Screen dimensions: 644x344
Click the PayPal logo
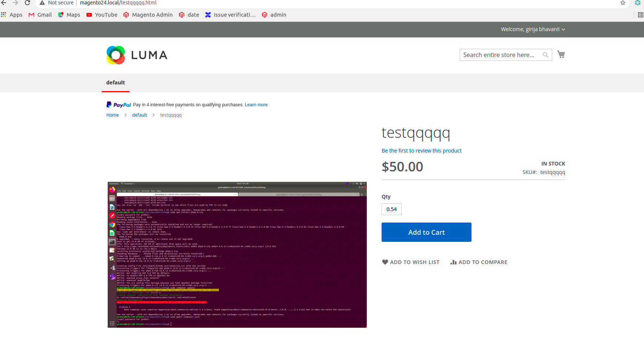coord(118,104)
